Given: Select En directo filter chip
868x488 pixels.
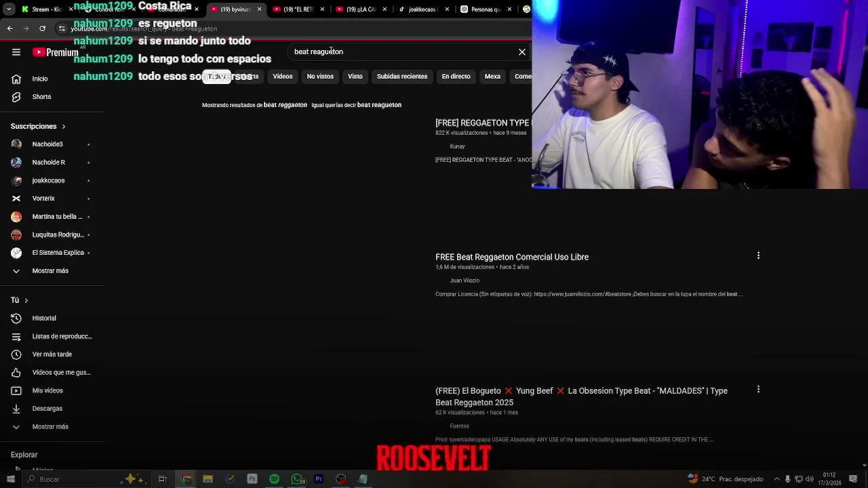Looking at the screenshot, I should (x=456, y=77).
